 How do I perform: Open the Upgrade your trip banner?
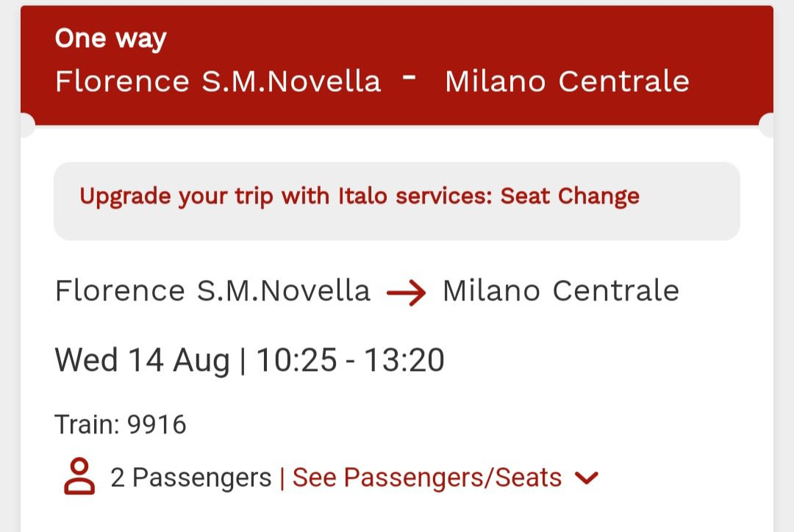396,201
